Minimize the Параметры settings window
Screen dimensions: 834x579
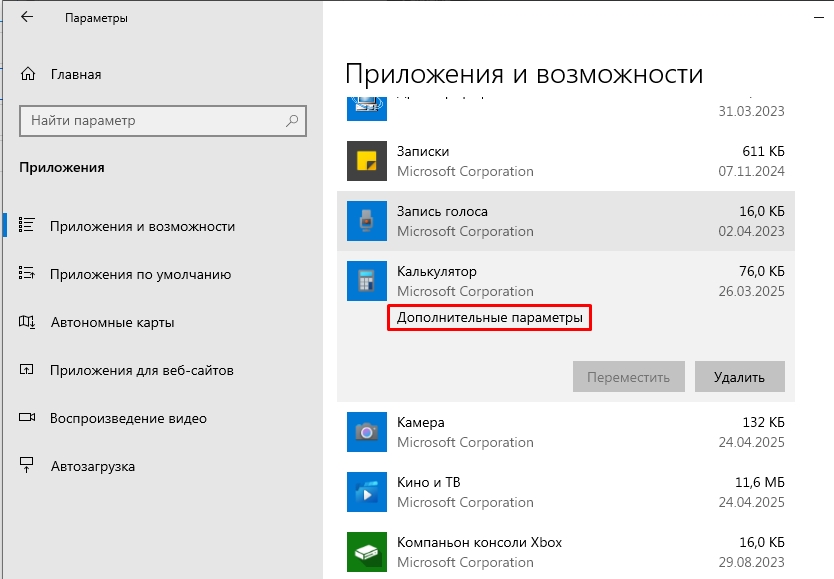click(819, 18)
